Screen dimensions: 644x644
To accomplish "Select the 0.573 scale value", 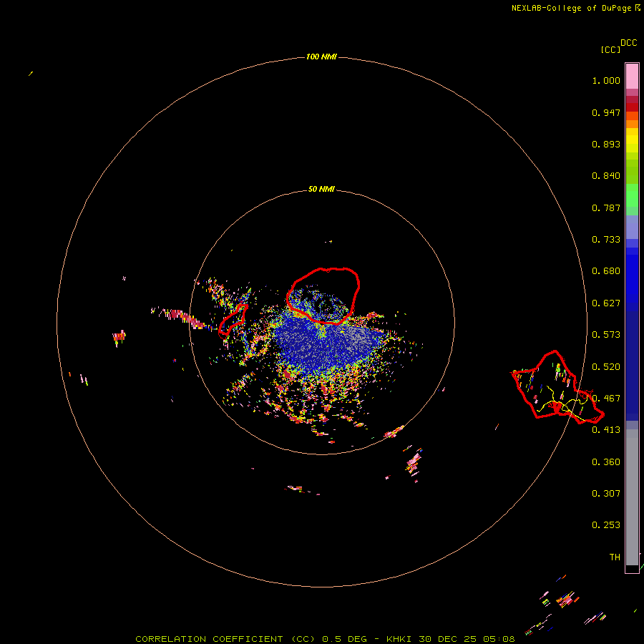I will 606,335.
